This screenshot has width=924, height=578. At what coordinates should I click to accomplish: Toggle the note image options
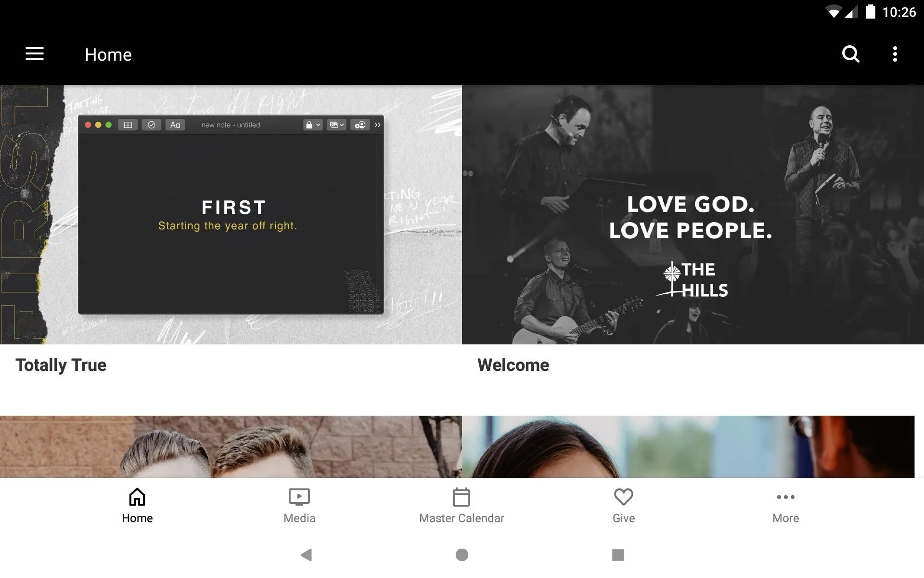tap(336, 125)
